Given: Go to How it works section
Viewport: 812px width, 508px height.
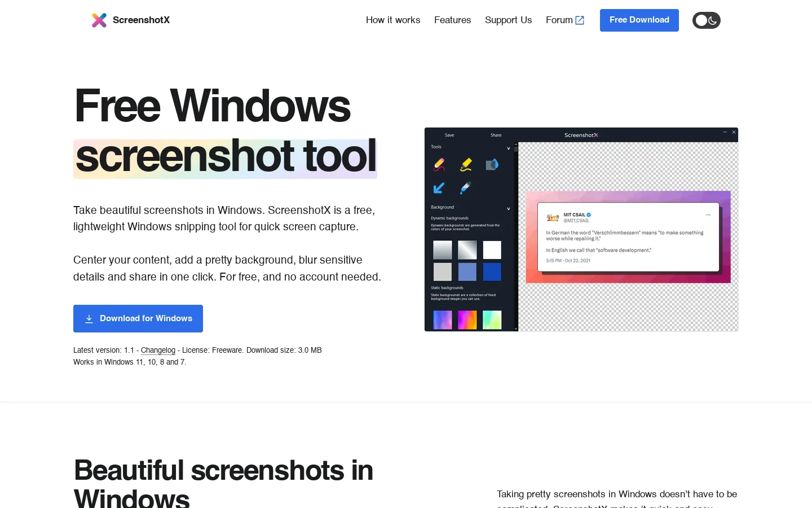Looking at the screenshot, I should tap(393, 20).
